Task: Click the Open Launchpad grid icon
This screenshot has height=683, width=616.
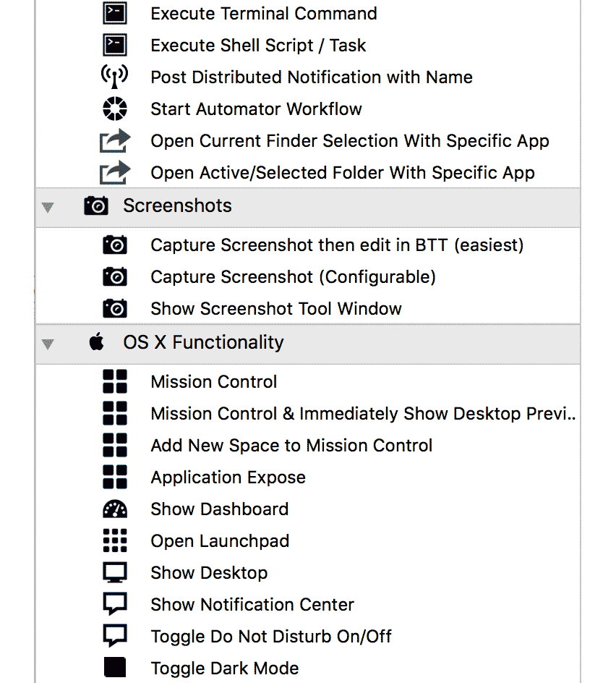Action: point(115,540)
